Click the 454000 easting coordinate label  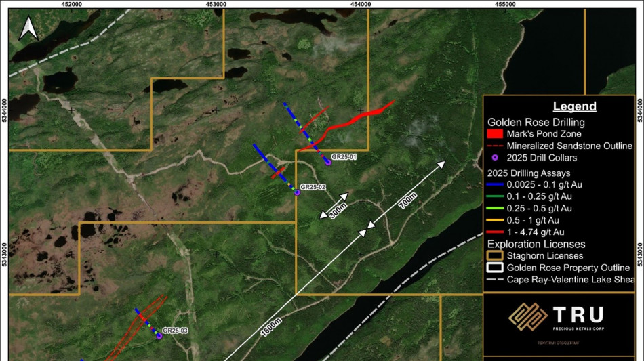tap(361, 4)
